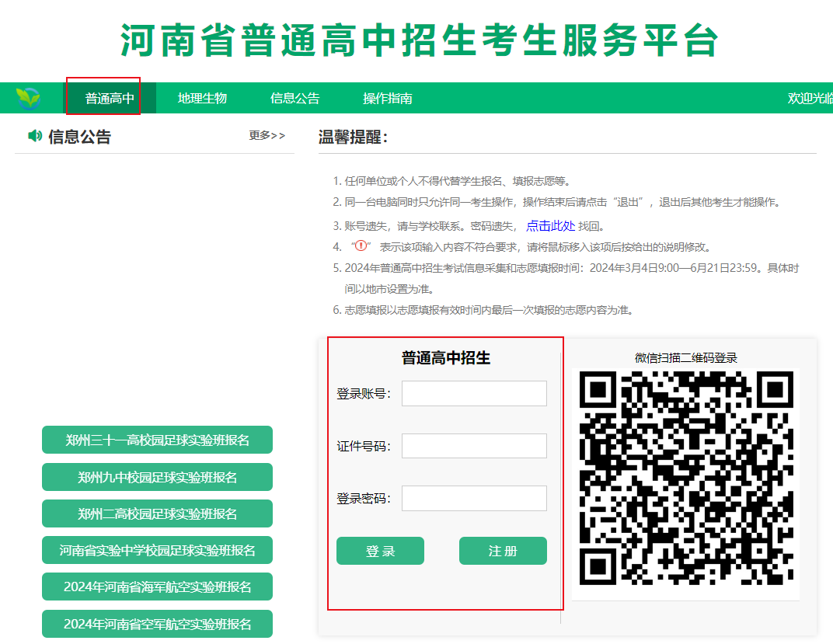Click into the 证件号码 text box

click(x=474, y=447)
